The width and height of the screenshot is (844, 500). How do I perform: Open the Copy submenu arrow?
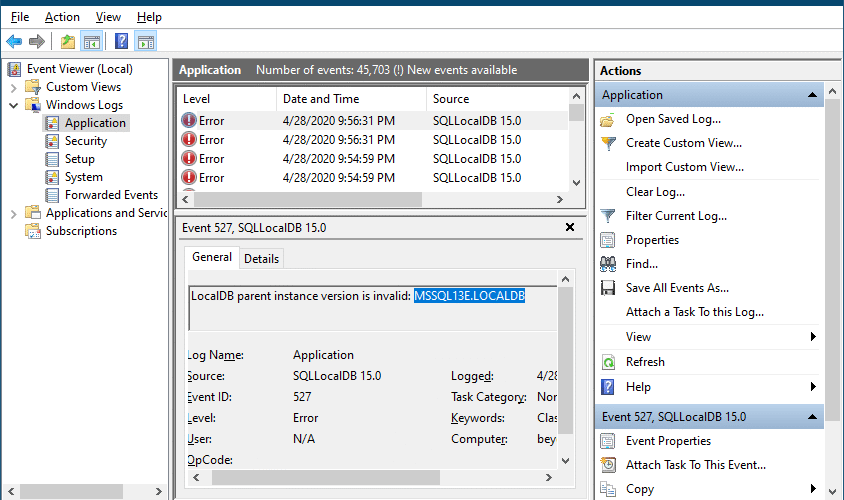(x=813, y=489)
